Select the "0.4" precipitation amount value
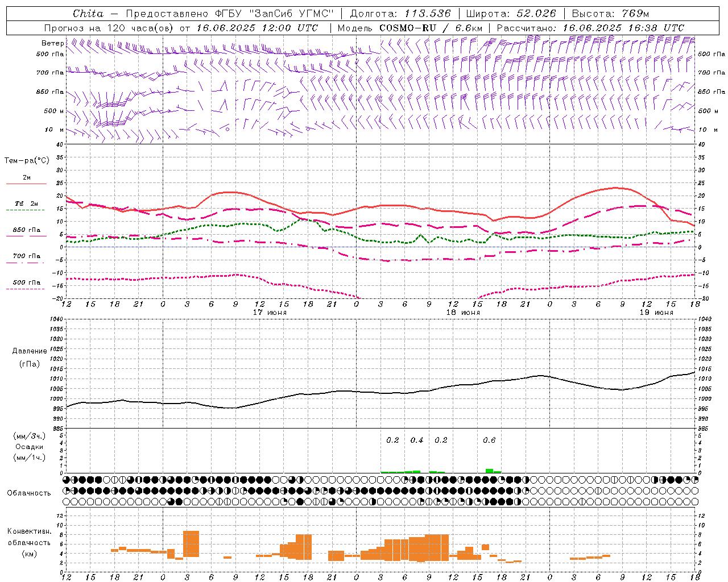Screen dimensions: 728x582 click(x=417, y=440)
